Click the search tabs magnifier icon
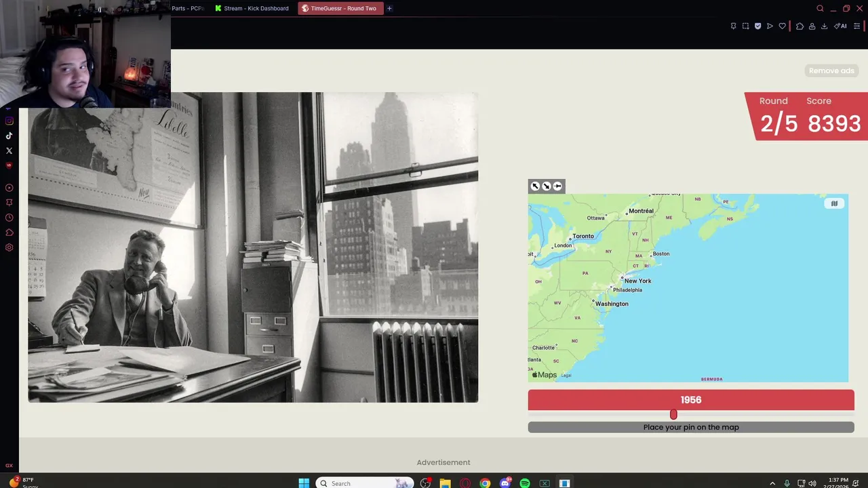This screenshot has height=488, width=868. click(x=820, y=8)
